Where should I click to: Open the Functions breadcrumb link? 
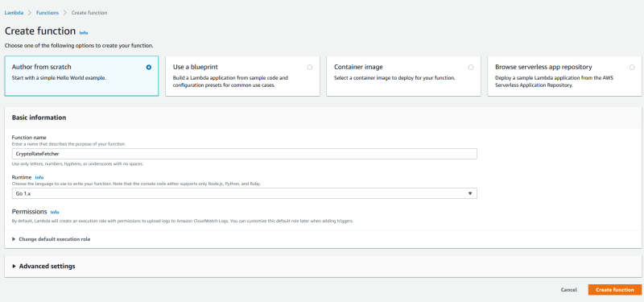(x=47, y=13)
